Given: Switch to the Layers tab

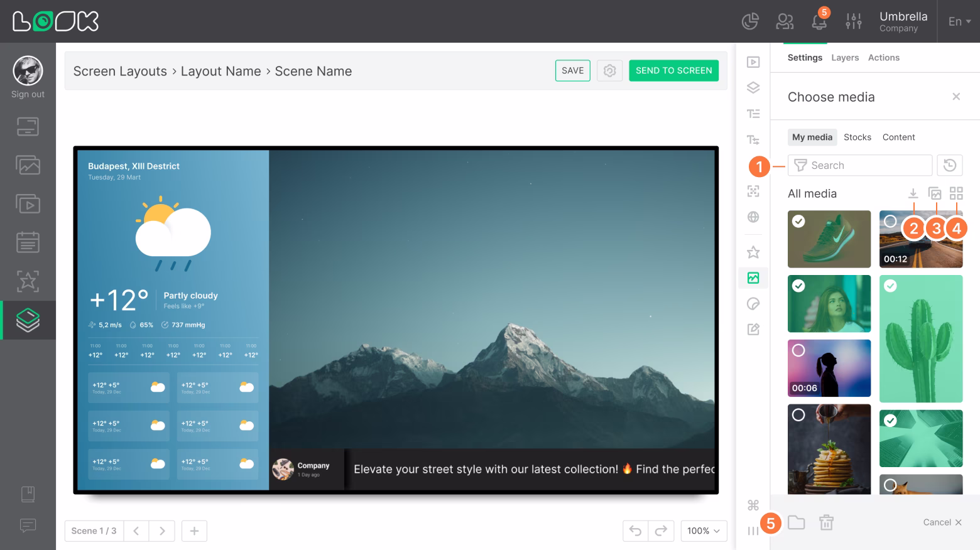Looking at the screenshot, I should [x=845, y=57].
